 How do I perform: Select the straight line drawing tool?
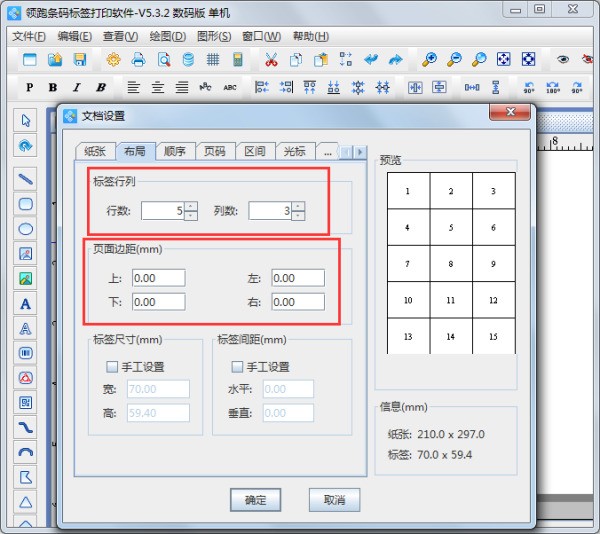26,178
